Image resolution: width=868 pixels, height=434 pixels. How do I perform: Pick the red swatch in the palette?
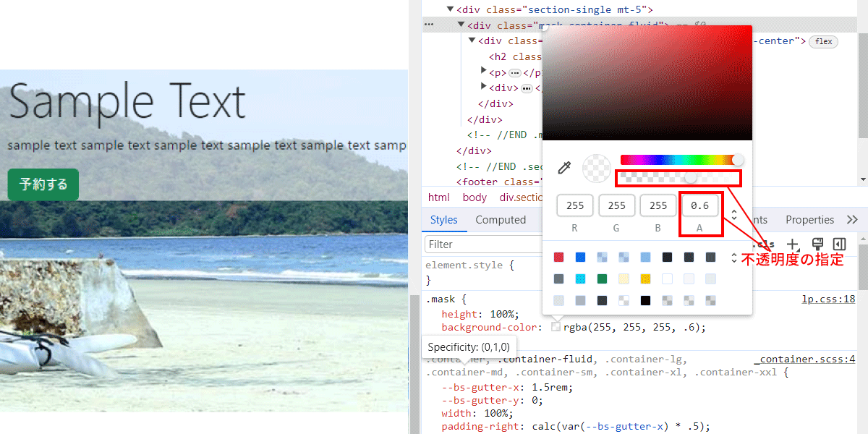558,257
